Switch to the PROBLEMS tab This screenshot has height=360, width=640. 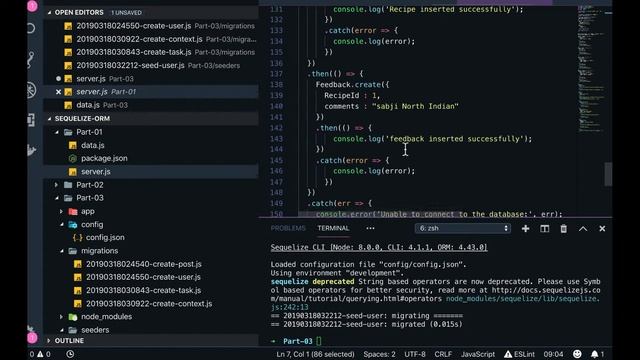pyautogui.click(x=288, y=228)
